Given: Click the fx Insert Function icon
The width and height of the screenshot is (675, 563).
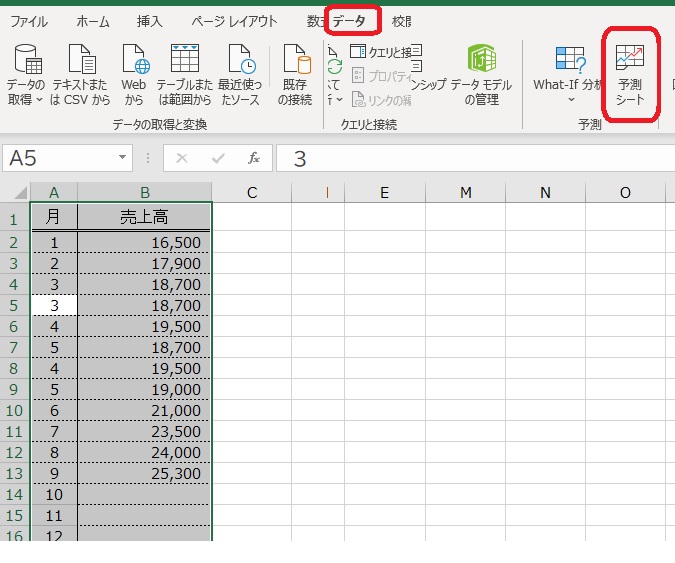Looking at the screenshot, I should (254, 158).
